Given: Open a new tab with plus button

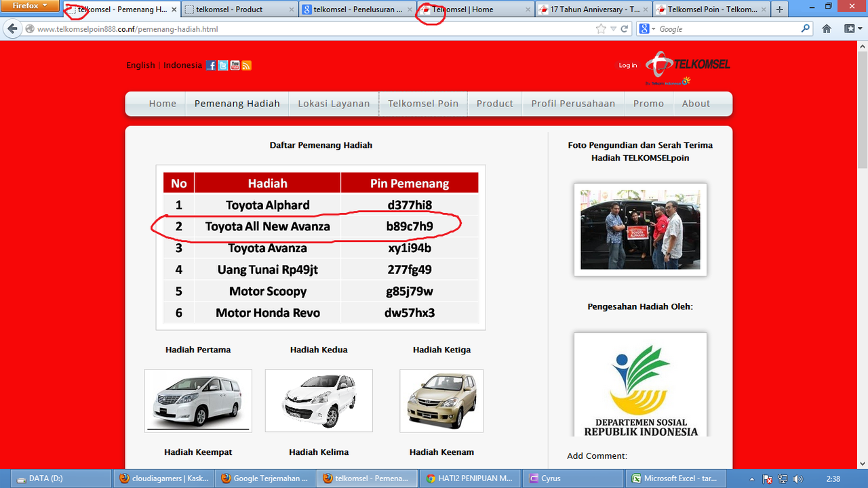Looking at the screenshot, I should [x=780, y=9].
